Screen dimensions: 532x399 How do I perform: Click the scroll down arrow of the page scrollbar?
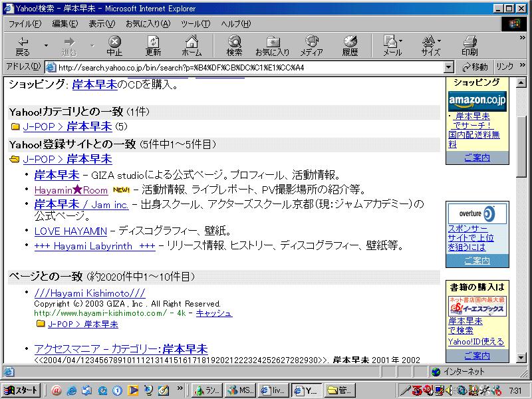tap(521, 357)
